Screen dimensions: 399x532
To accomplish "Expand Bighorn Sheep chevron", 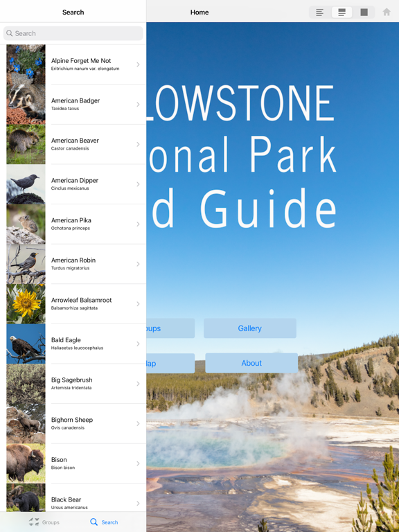I will tap(138, 423).
